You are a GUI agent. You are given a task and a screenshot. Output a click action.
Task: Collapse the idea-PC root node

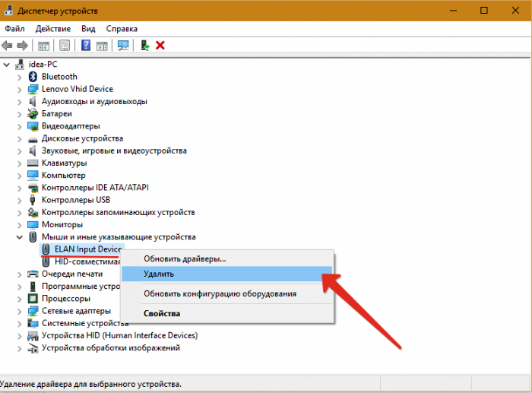pyautogui.click(x=6, y=65)
